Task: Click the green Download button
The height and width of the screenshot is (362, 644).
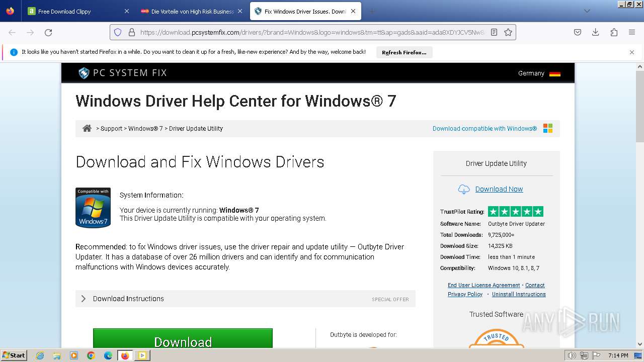Action: pyautogui.click(x=183, y=338)
